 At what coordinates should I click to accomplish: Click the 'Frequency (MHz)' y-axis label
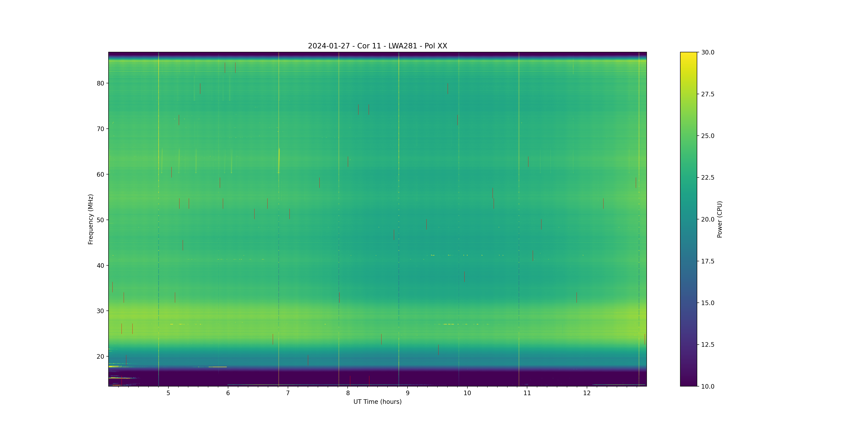click(x=90, y=219)
